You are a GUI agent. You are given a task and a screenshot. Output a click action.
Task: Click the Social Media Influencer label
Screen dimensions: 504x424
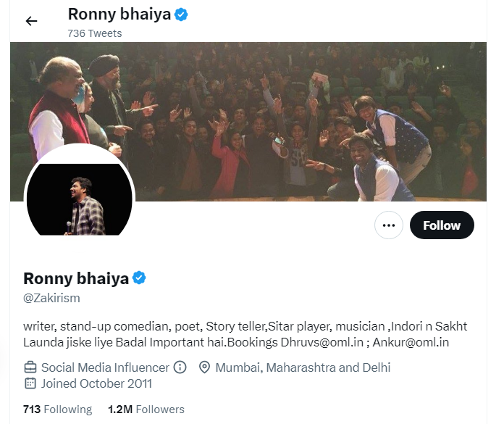tap(105, 367)
